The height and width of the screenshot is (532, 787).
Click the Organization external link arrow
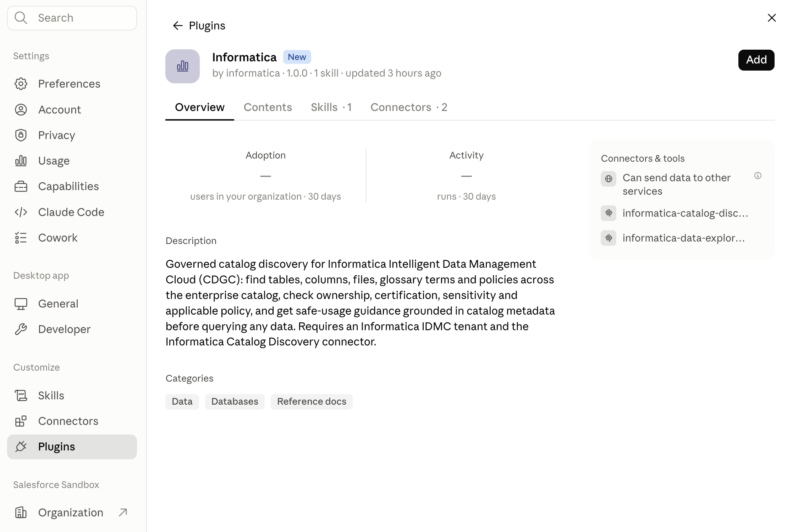pos(123,512)
